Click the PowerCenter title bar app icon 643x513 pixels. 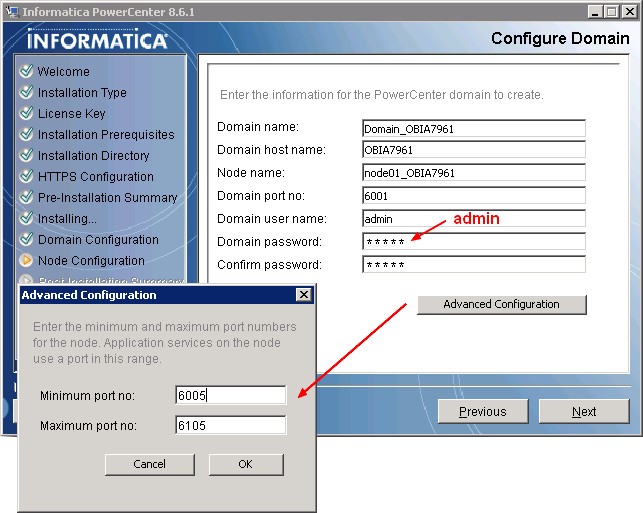[12, 12]
